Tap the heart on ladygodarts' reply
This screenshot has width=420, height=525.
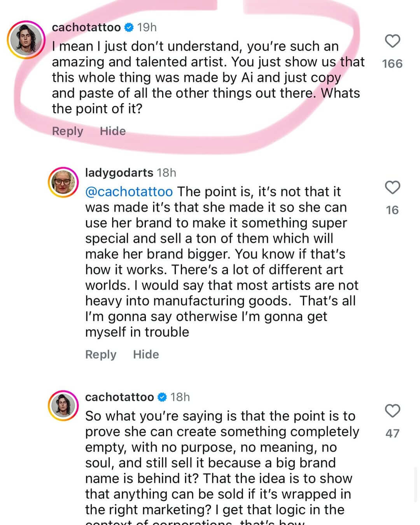pyautogui.click(x=392, y=187)
